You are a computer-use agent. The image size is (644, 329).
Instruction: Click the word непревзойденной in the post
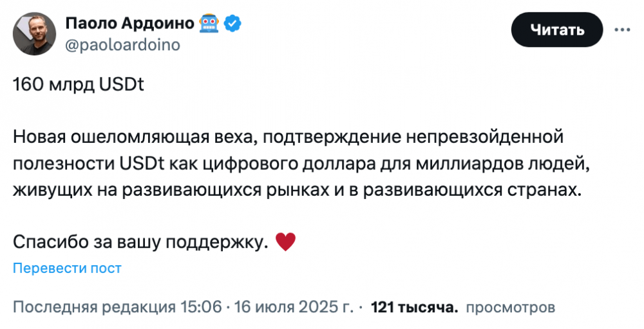[485, 137]
